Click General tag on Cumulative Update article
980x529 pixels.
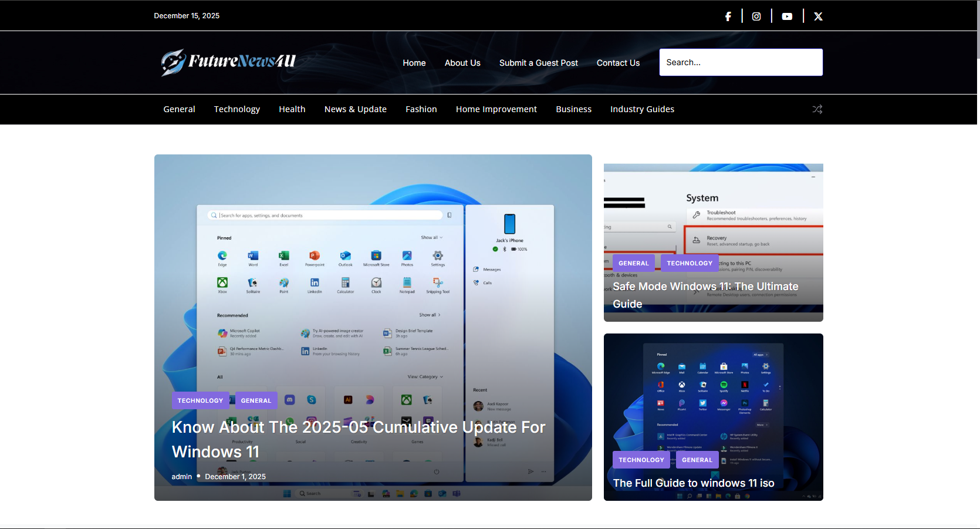pyautogui.click(x=256, y=400)
